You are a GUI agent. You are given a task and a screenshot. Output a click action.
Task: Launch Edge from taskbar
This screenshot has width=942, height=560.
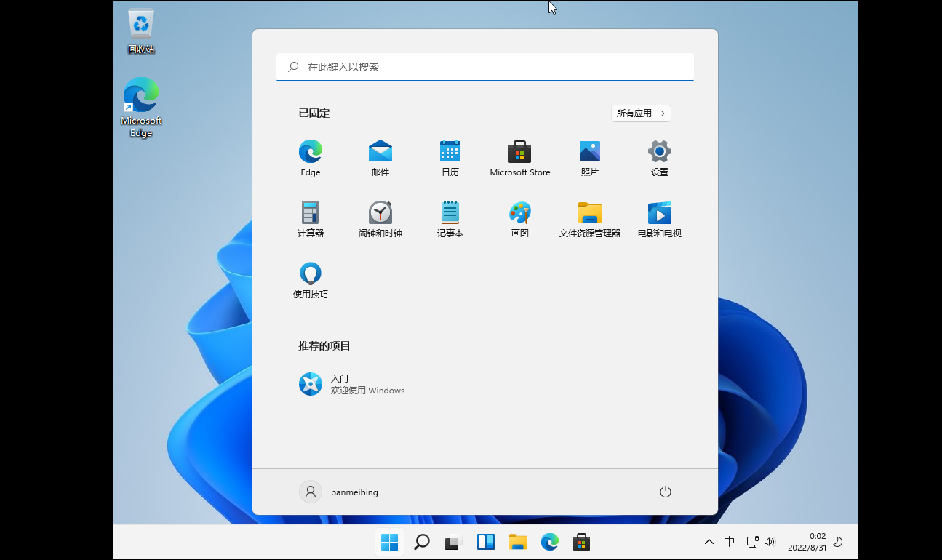click(x=549, y=542)
